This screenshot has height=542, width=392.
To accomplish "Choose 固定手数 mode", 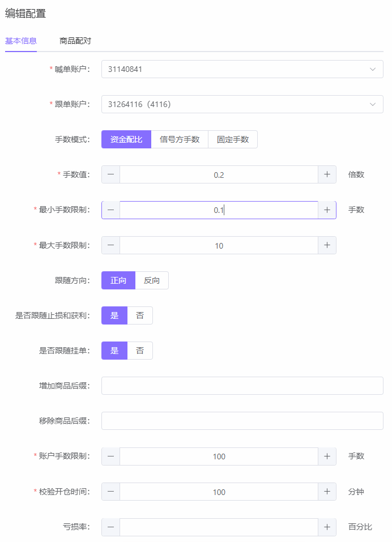I will [233, 139].
